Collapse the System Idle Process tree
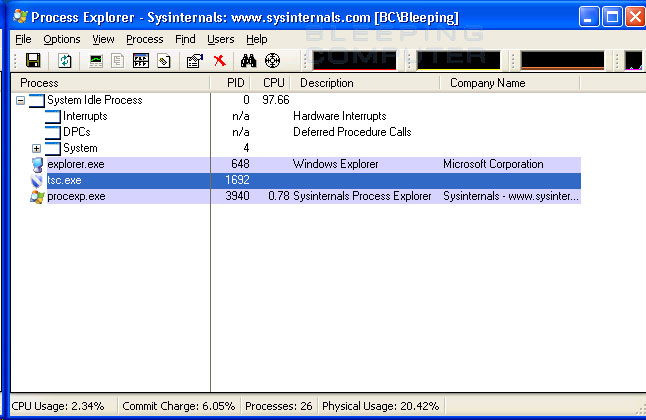 click(x=20, y=100)
